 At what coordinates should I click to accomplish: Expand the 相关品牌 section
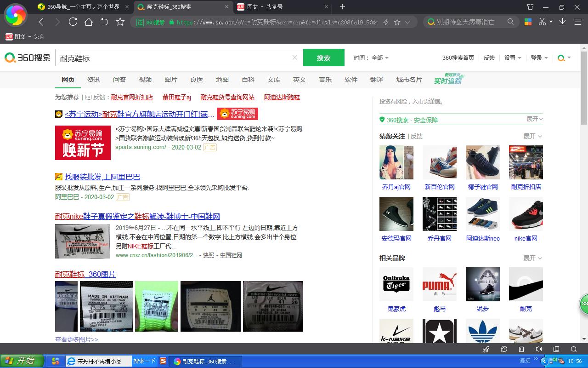point(531,258)
